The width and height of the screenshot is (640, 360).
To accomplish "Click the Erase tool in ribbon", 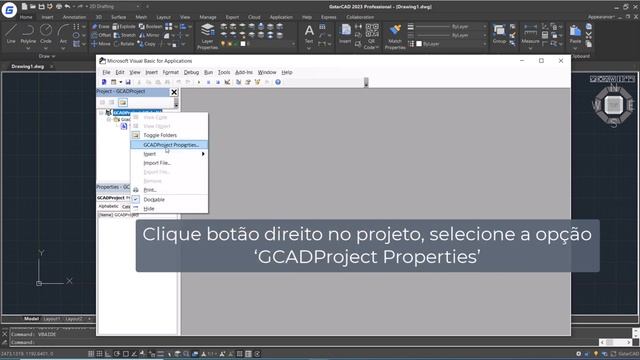I will [x=100, y=27].
